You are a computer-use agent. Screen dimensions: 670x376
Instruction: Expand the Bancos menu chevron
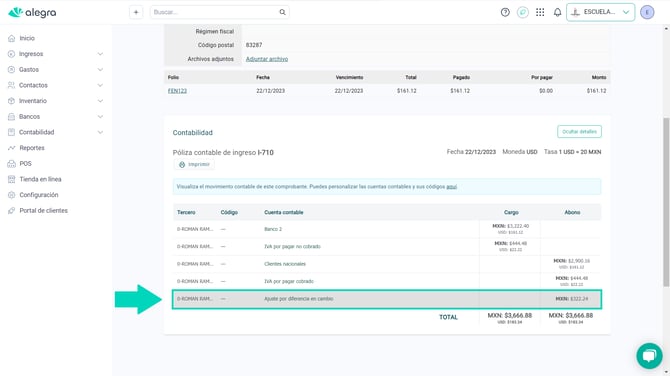100,117
